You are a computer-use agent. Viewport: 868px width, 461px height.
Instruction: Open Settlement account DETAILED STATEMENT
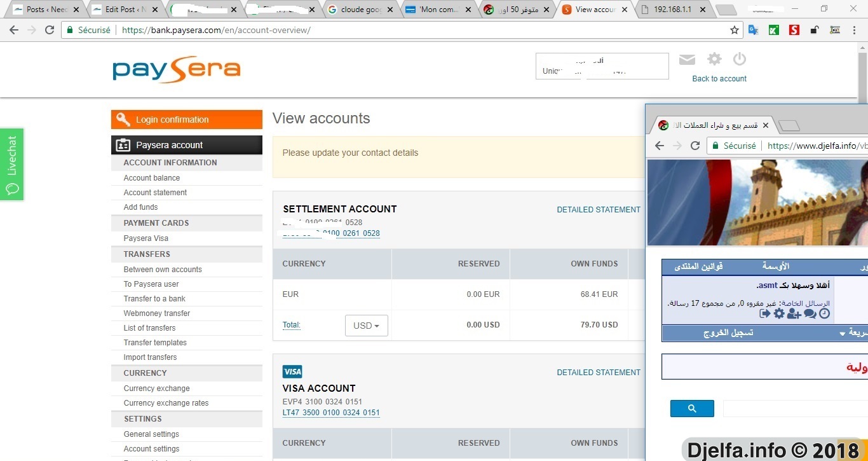599,210
